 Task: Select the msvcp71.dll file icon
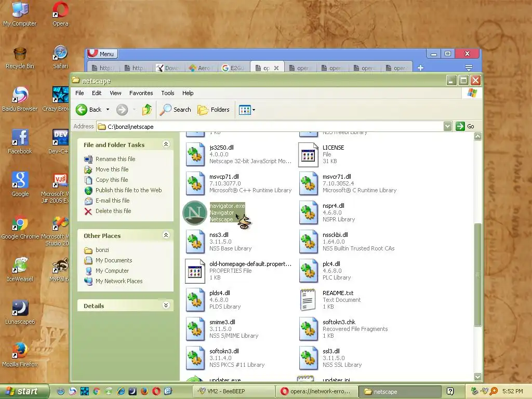[195, 183]
